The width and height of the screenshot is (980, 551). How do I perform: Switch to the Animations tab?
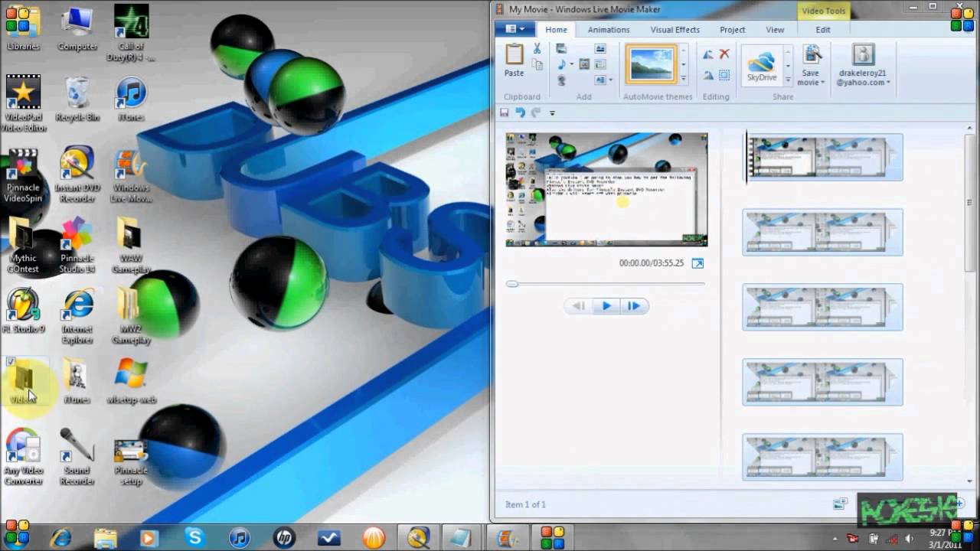(x=609, y=30)
